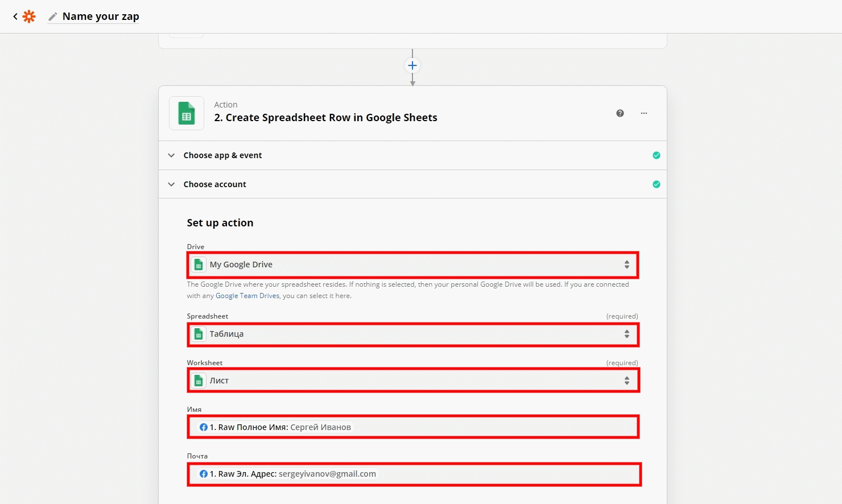This screenshot has height=504, width=842.
Task: Click the sheet icon in Drive field
Action: tap(199, 265)
